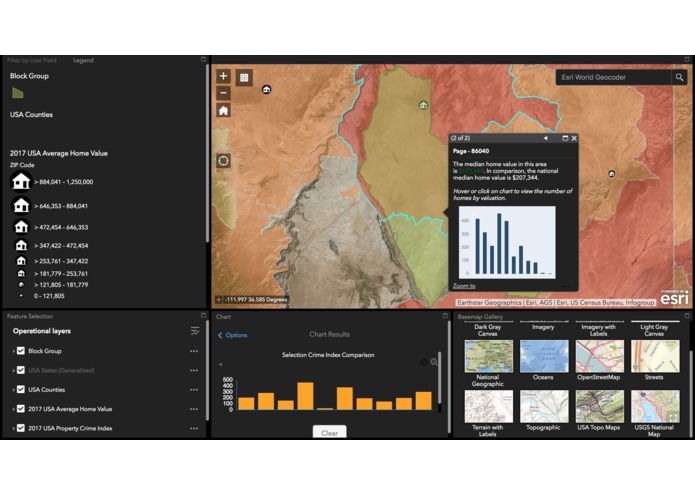Go back to chart Options
Screen dimensions: 695x494
pos(233,335)
